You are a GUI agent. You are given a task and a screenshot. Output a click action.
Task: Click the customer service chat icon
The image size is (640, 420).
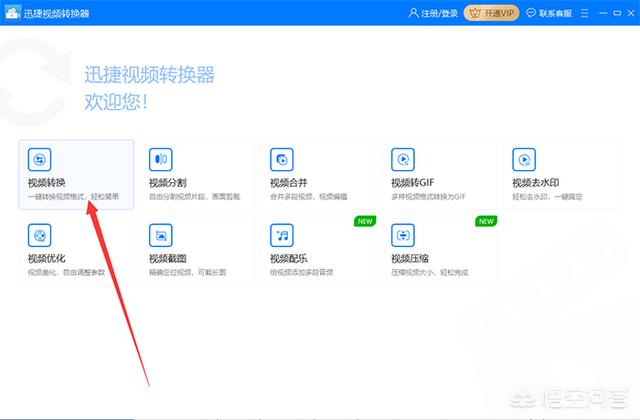point(531,13)
